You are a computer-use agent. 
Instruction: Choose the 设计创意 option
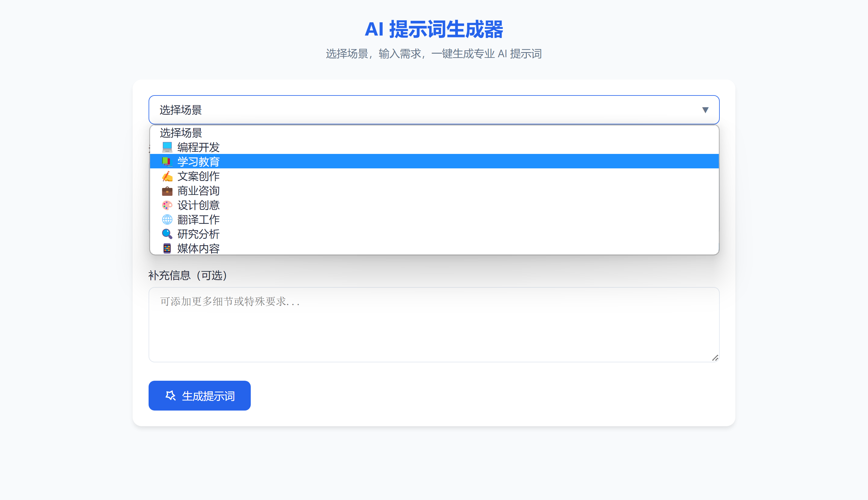[x=434, y=205]
